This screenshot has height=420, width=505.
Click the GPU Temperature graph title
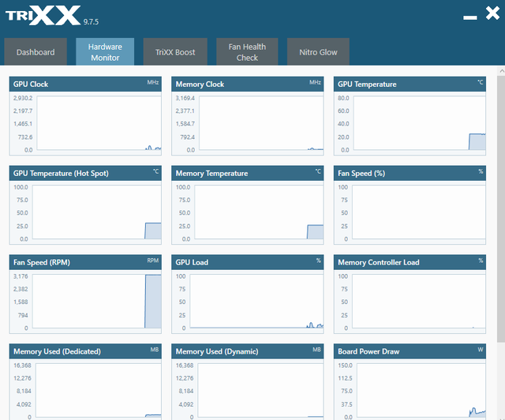click(x=367, y=84)
